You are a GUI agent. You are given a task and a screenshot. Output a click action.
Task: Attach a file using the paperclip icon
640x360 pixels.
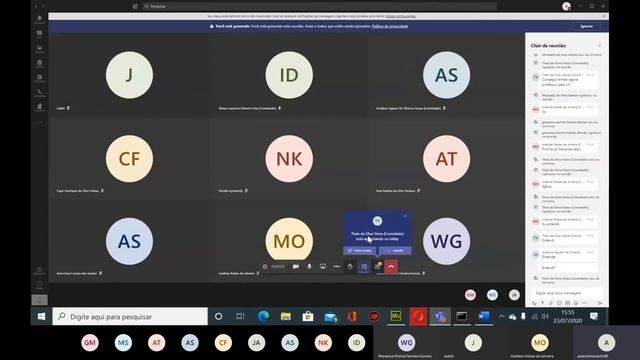pyautogui.click(x=551, y=303)
